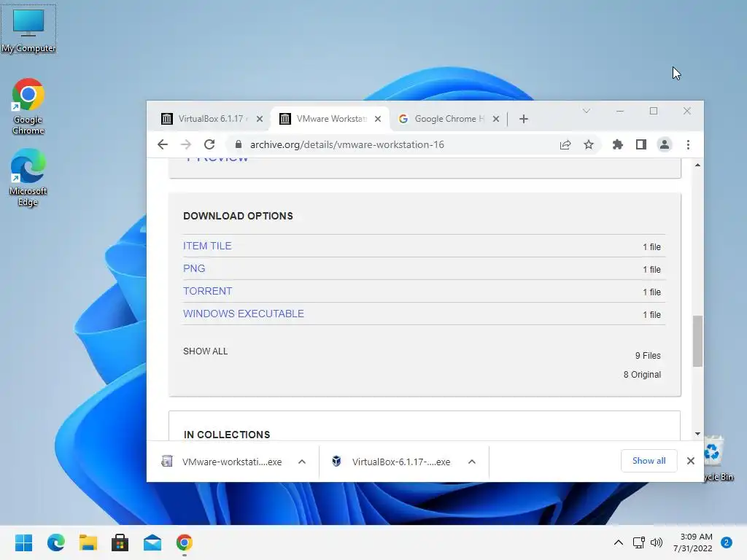Open the TORRENT download link
Viewport: 747px width, 560px height.
coord(208,291)
